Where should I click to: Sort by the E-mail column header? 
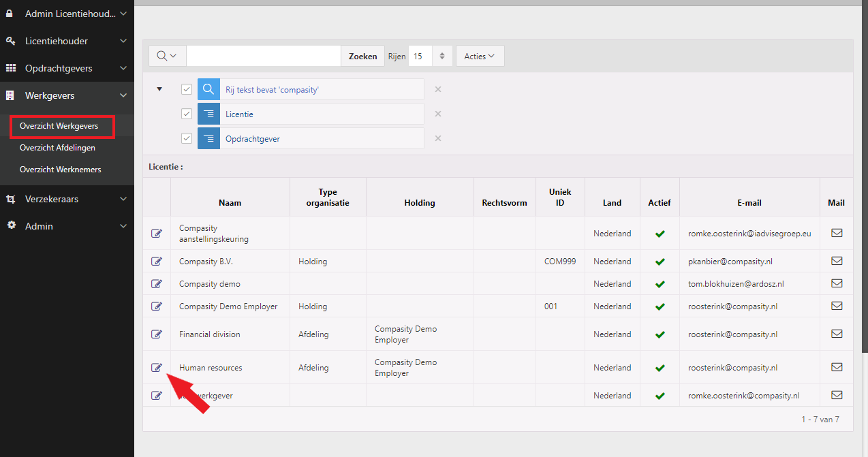(x=749, y=202)
